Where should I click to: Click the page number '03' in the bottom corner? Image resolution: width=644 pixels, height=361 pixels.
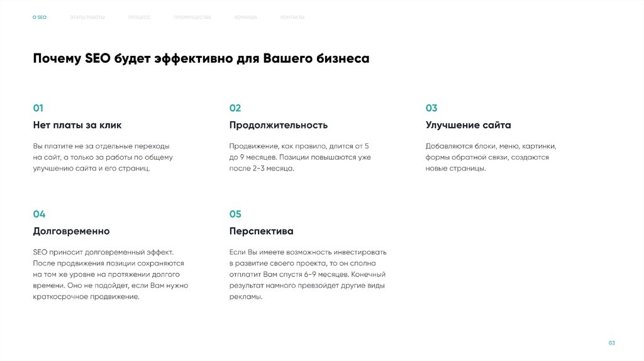(611, 343)
